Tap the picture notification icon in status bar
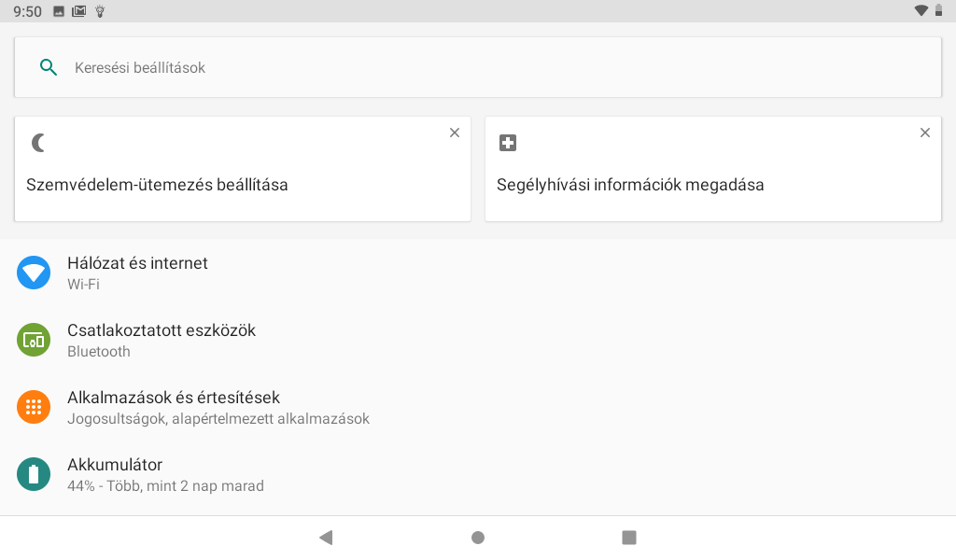 59,11
